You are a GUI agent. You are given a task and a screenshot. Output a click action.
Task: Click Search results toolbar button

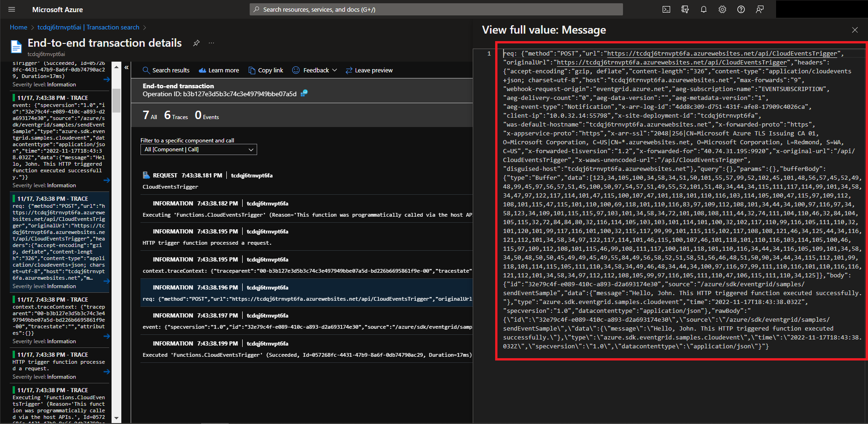166,70
